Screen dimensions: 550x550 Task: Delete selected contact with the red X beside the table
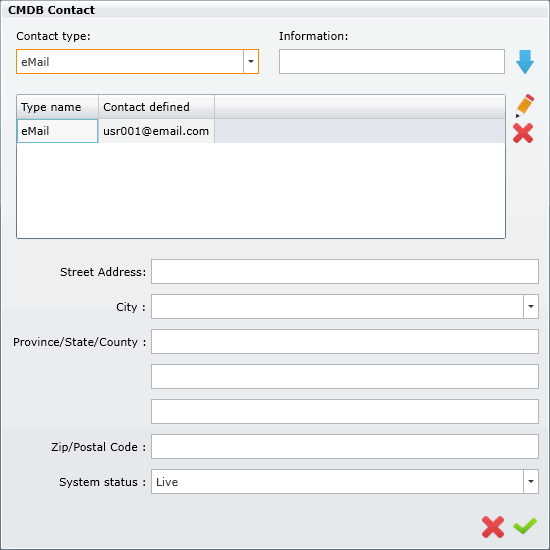point(523,133)
